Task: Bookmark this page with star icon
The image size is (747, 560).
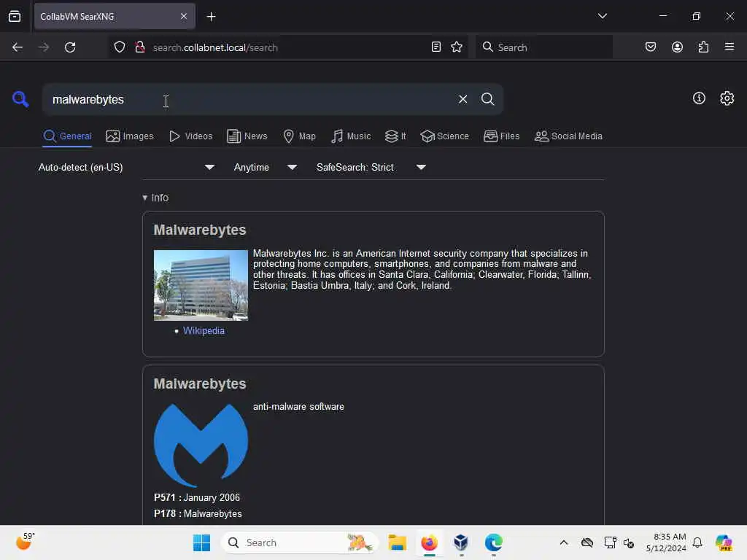Action: [x=457, y=47]
